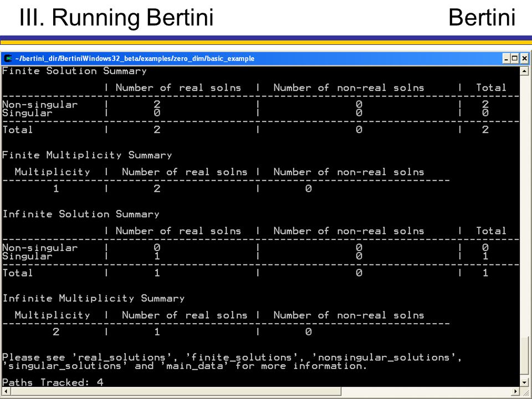Click the vertical scrollbar down arrow
532x399 pixels.
point(524,382)
